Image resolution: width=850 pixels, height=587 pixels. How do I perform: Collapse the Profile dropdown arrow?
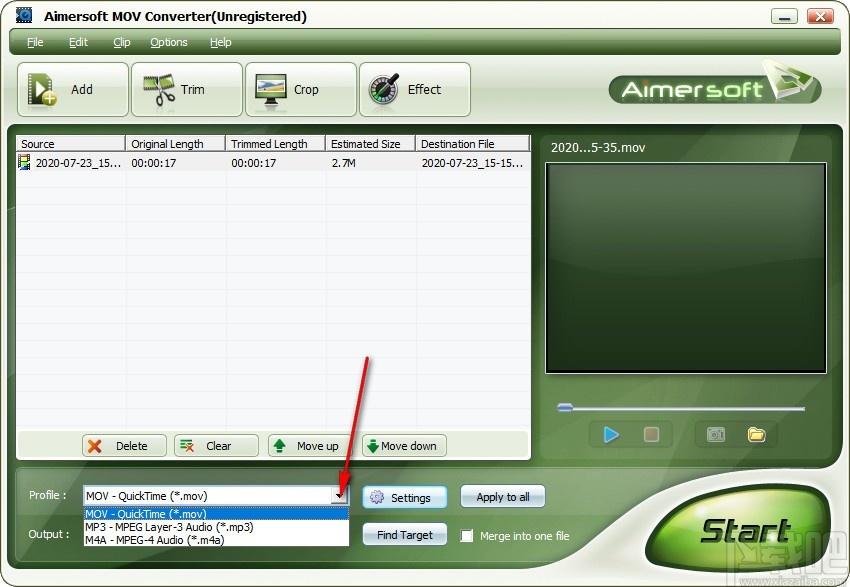pyautogui.click(x=339, y=495)
